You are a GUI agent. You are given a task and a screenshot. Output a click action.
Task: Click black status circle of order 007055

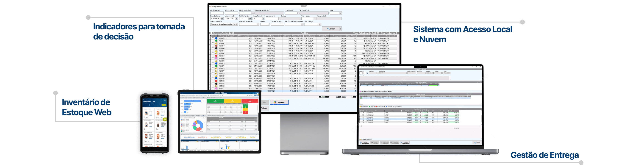click(x=216, y=48)
